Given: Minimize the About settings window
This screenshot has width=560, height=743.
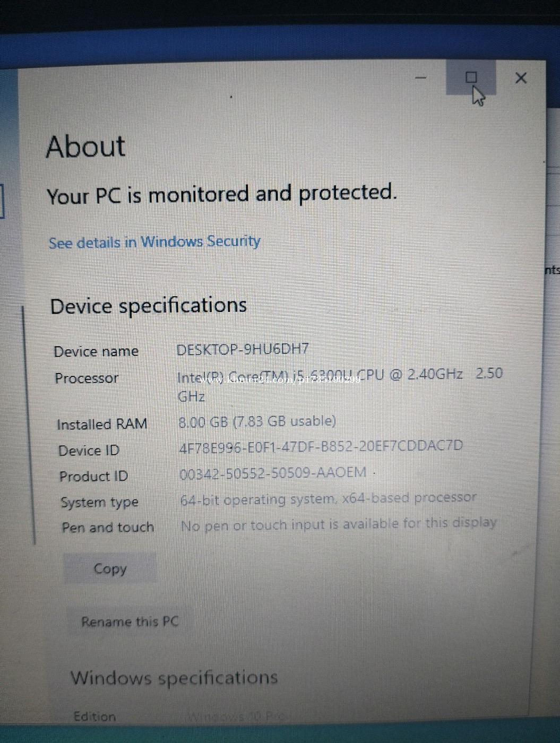Looking at the screenshot, I should (421, 78).
